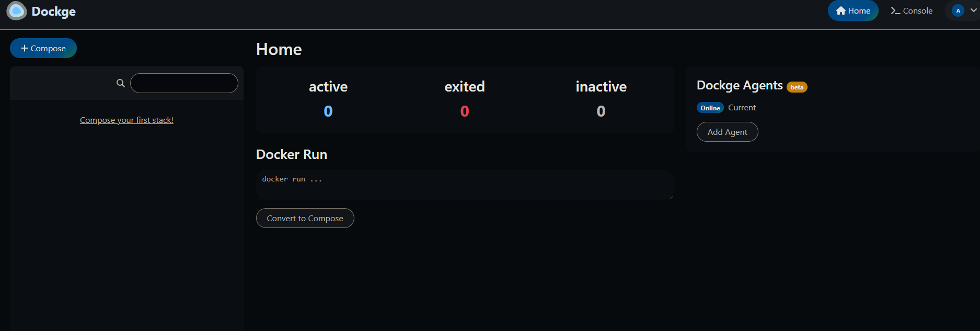Open the Compose your first stack link
980x331 pixels.
pyautogui.click(x=126, y=120)
